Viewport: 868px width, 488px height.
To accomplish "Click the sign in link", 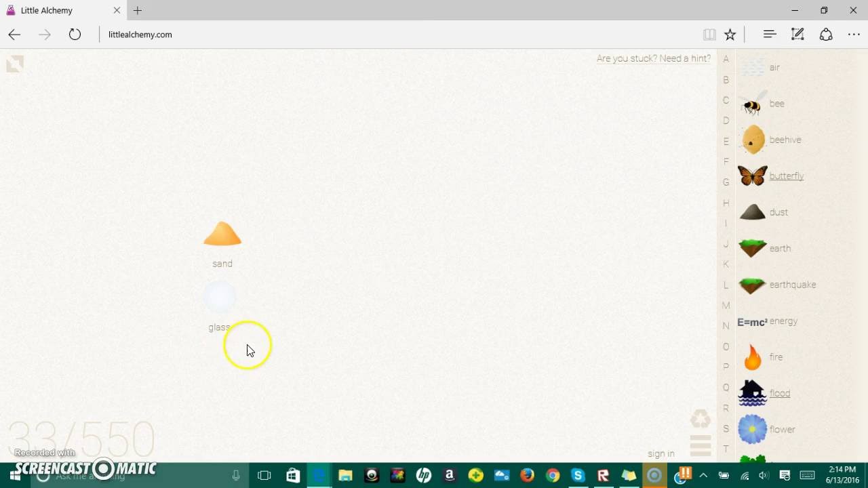I will [660, 454].
